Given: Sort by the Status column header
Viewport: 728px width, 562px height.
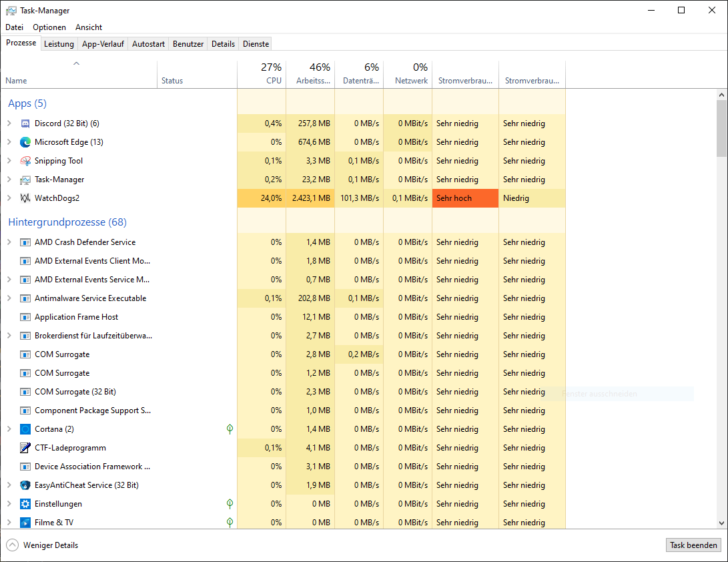Looking at the screenshot, I should [x=198, y=74].
